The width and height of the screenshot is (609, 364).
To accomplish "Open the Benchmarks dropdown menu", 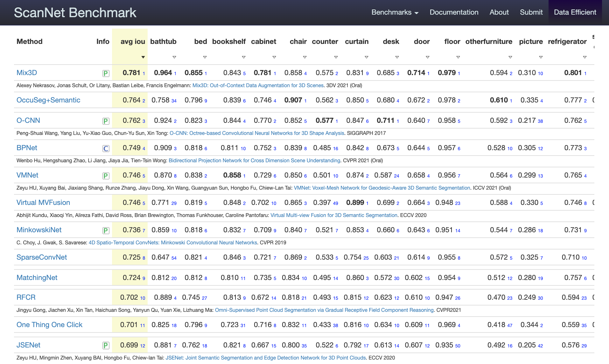I will [395, 12].
